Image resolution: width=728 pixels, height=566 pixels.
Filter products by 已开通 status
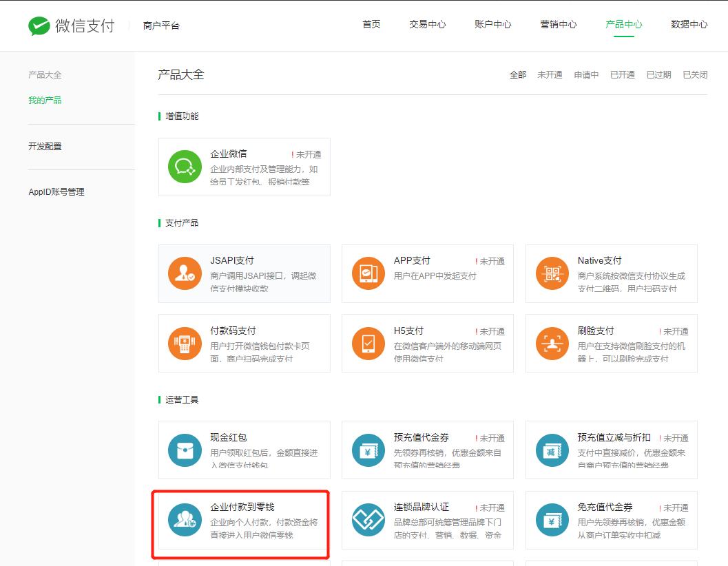pyautogui.click(x=623, y=75)
